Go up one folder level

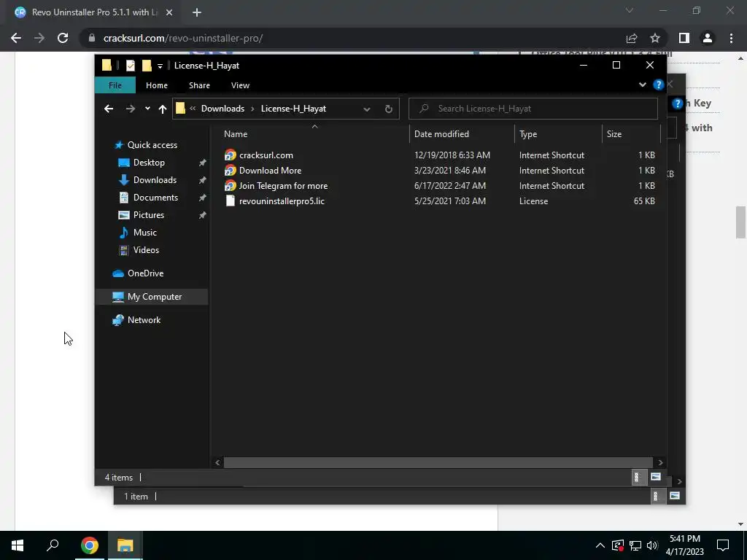coord(163,109)
